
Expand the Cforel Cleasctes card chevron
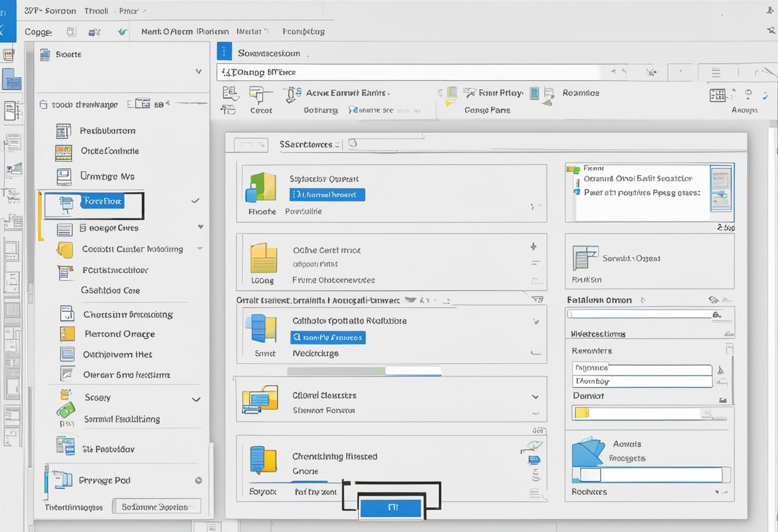(535, 396)
